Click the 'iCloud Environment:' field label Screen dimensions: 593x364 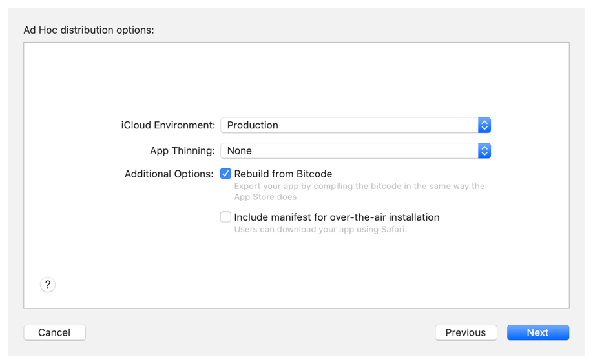coord(168,125)
